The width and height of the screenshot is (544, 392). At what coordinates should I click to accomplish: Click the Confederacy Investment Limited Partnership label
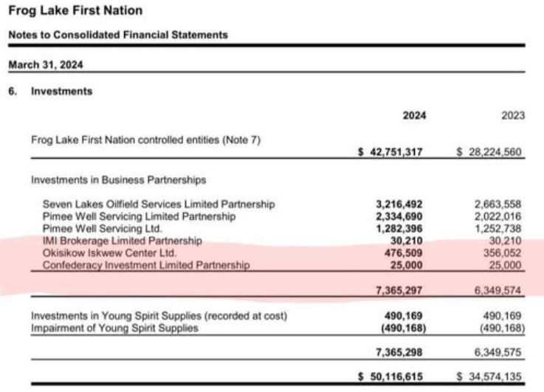[x=146, y=265]
